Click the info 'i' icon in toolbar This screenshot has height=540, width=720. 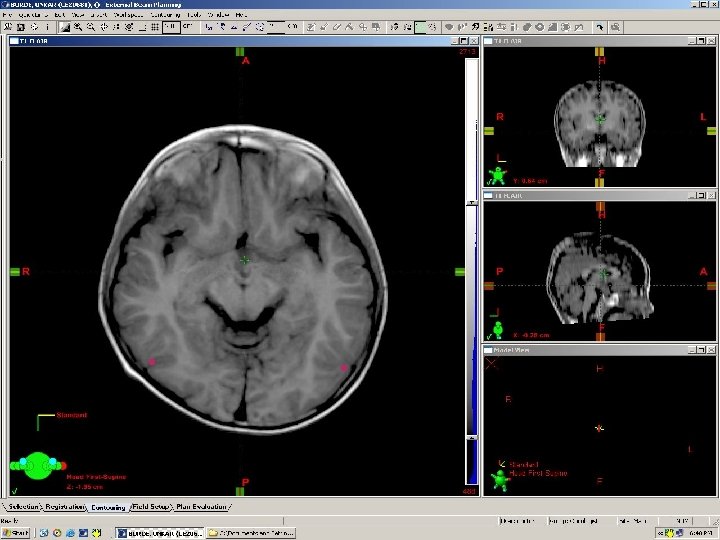47,27
